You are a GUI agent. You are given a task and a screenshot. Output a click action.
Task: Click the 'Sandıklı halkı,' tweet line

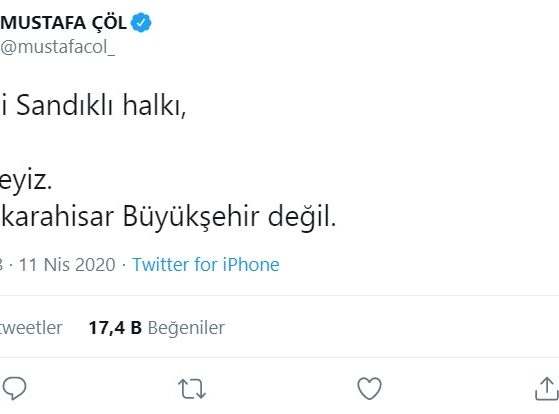click(x=93, y=106)
